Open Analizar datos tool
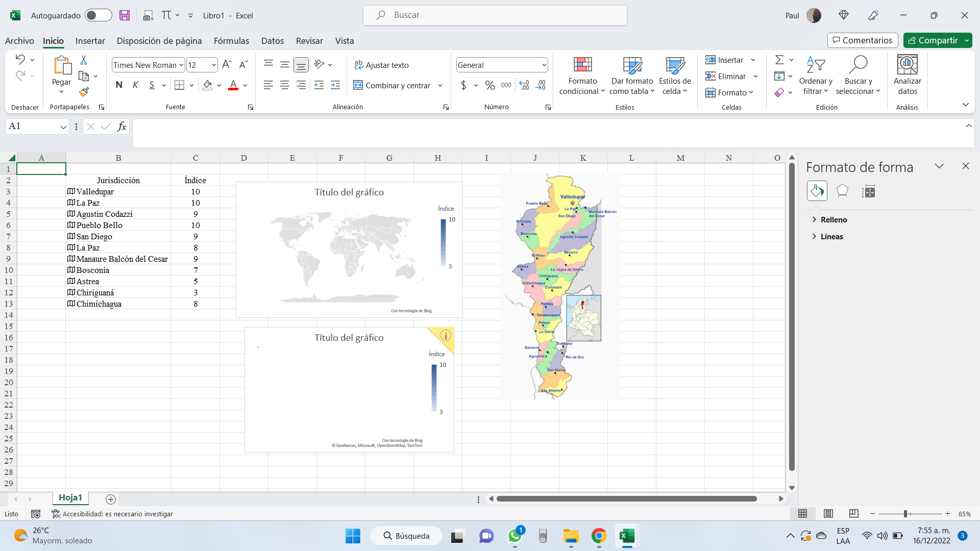 [907, 75]
